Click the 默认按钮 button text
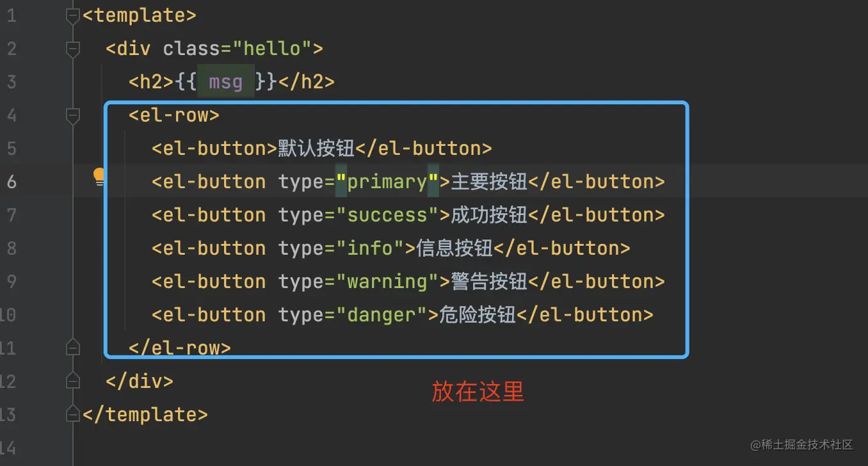This screenshot has width=868, height=466. tap(316, 149)
